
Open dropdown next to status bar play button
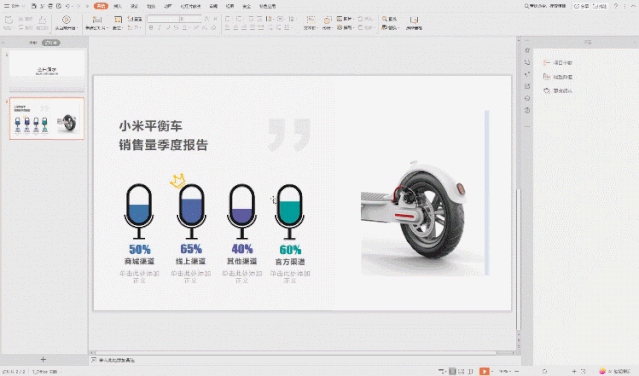[492, 372]
